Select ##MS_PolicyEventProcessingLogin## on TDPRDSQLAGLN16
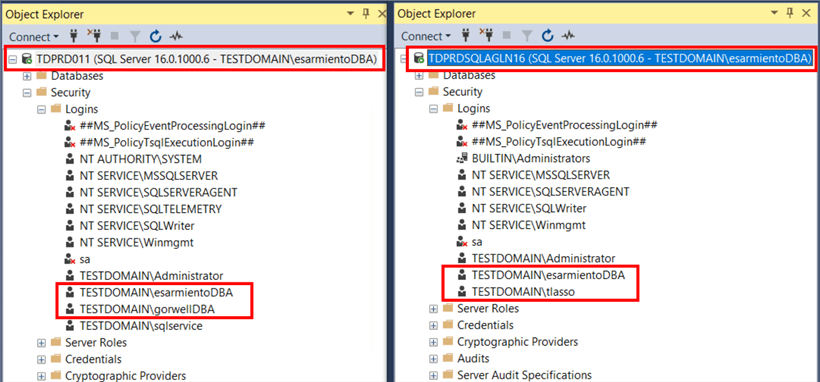The height and width of the screenshot is (382, 820). (x=564, y=126)
